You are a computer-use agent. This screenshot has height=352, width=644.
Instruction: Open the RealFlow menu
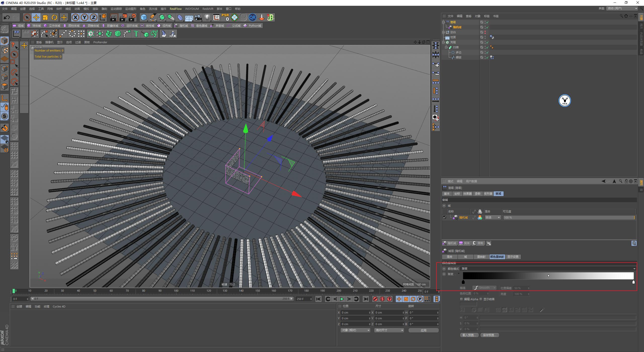click(176, 9)
